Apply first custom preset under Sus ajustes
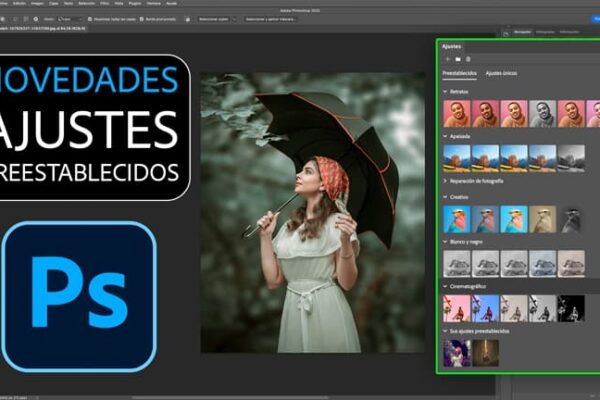Screen dimensions: 600x400 (x=457, y=353)
